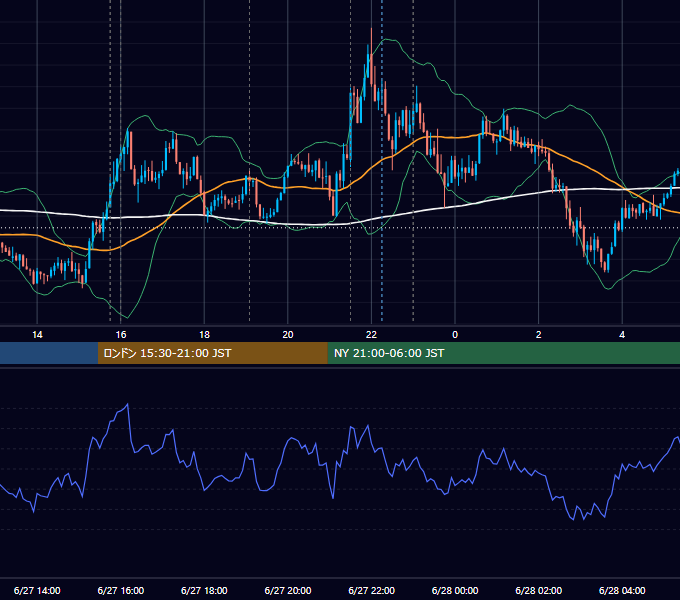
Task: Click the 6/27 22:00 time label
Action: (x=372, y=590)
